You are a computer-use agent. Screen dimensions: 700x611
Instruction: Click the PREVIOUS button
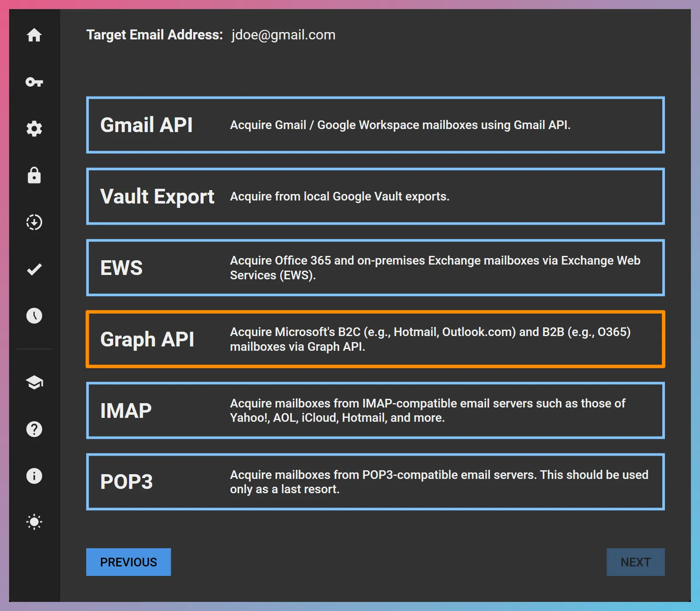coord(128,562)
